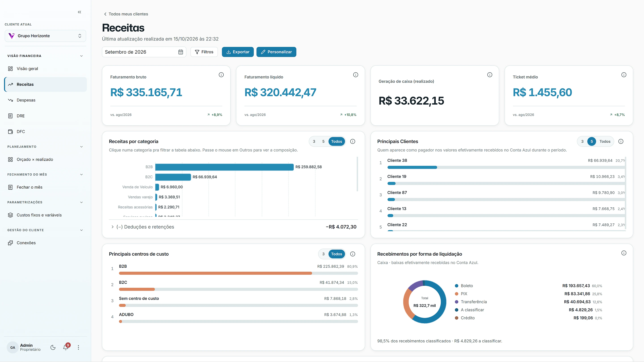Screen dimensions: 644x362
Task: Click the Grupo Horizonte logo icon
Action: [11, 36]
